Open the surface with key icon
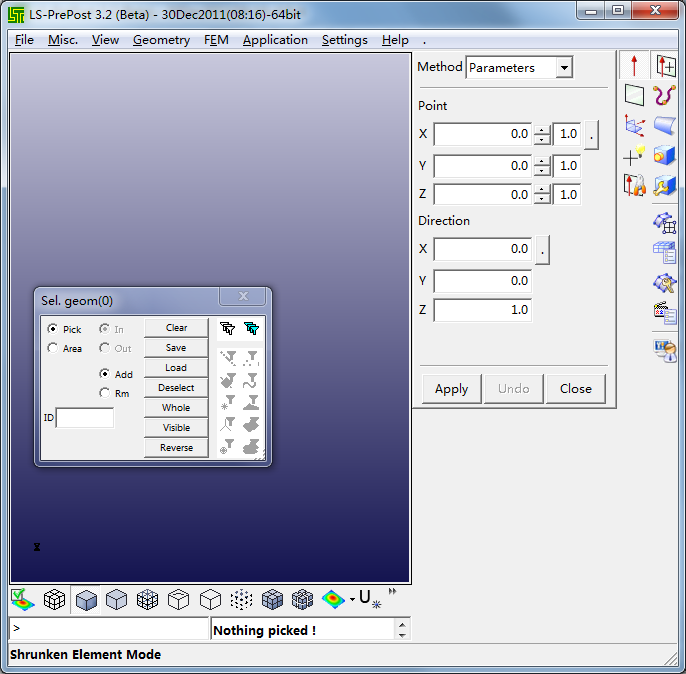 point(665,283)
